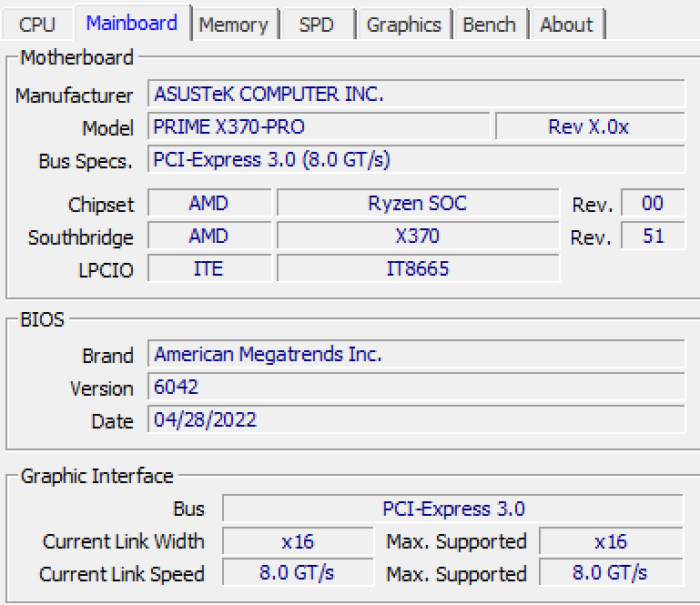
Task: Click the Current Link Width x16 value
Action: coord(298,541)
